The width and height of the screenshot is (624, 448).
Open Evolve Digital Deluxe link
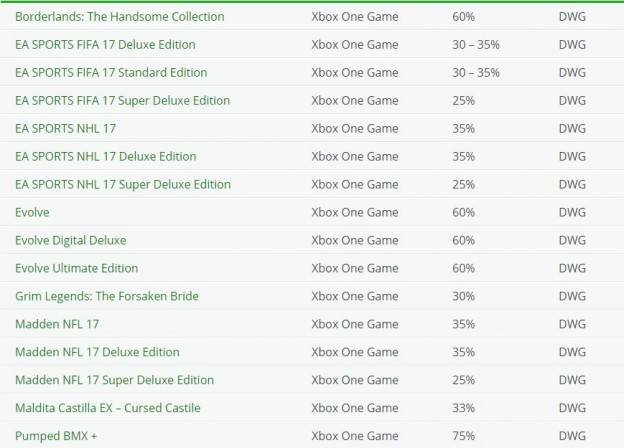pos(71,240)
